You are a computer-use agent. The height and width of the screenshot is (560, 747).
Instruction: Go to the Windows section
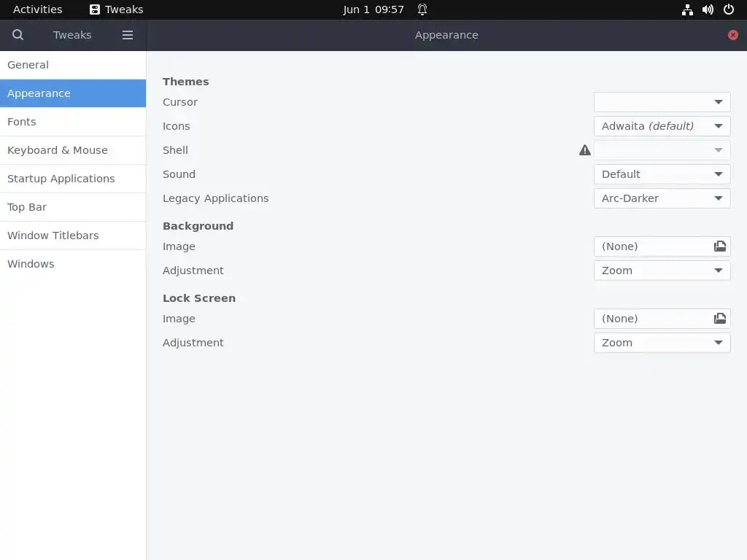tap(73, 264)
